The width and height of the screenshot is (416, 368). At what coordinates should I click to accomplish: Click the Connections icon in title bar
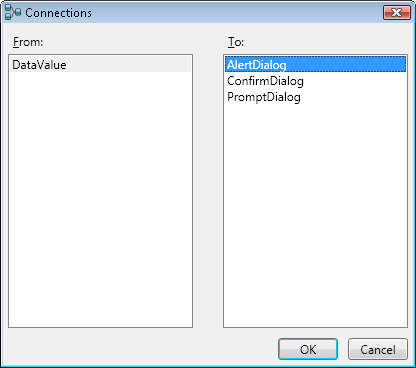13,12
